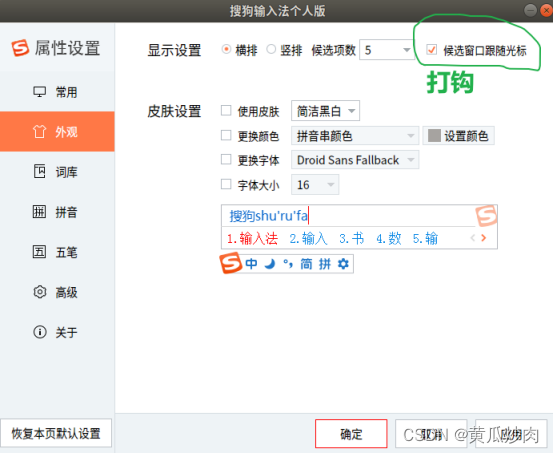The height and width of the screenshot is (453, 554).
Task: Click the moon half-width icon in status bar preview
Action: (270, 264)
